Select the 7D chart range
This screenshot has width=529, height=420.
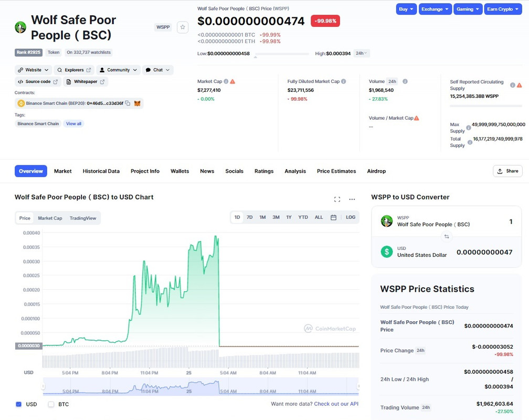coord(250,217)
